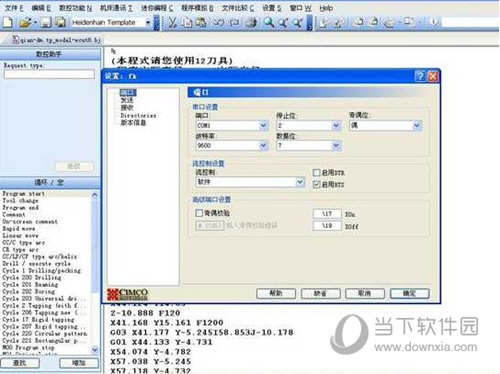The image size is (500, 374).
Task: Click the 缺省 default button
Action: (x=320, y=293)
